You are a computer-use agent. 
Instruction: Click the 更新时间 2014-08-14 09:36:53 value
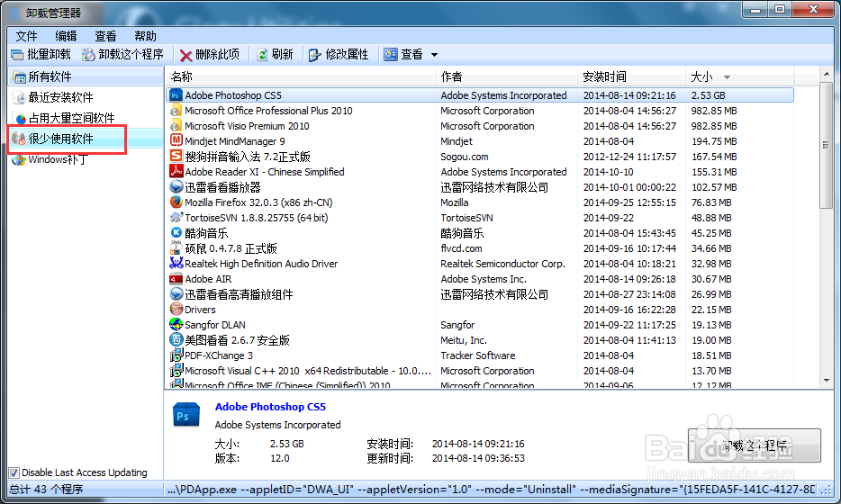pyautogui.click(x=478, y=458)
